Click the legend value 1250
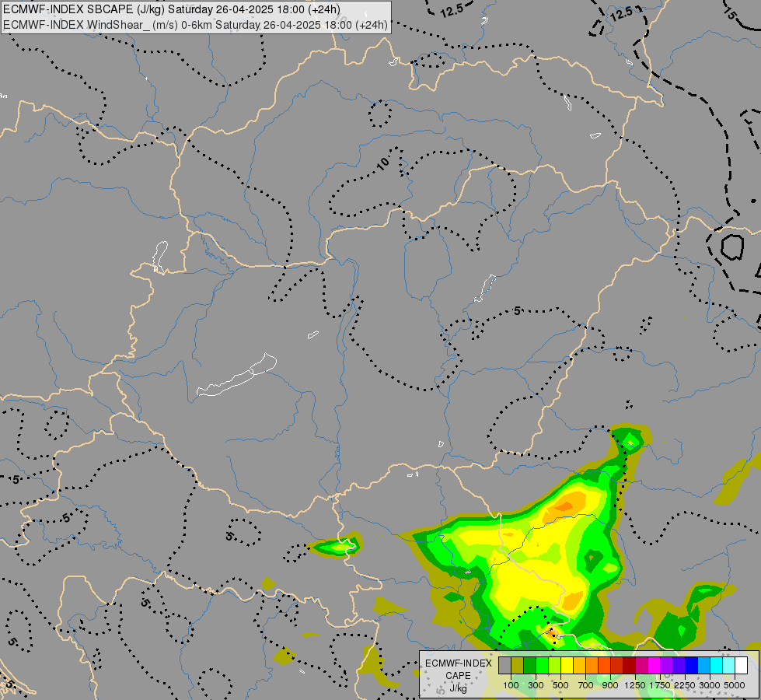 tap(635, 685)
